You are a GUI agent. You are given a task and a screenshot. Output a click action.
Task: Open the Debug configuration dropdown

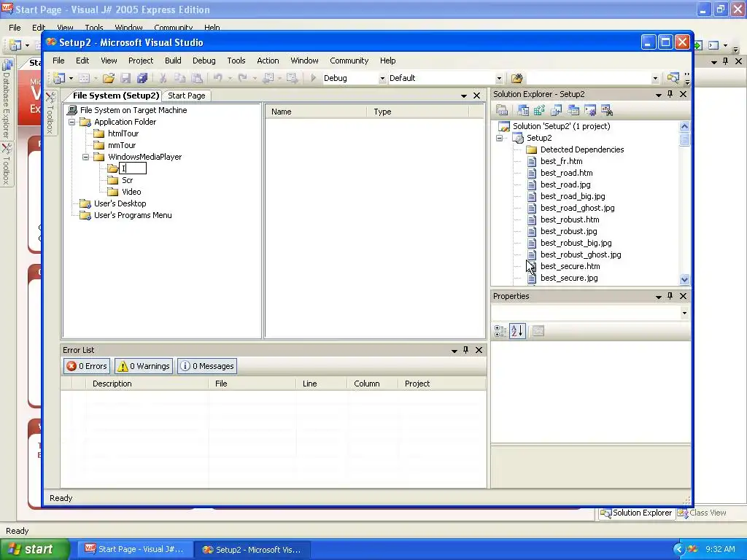[x=382, y=79]
